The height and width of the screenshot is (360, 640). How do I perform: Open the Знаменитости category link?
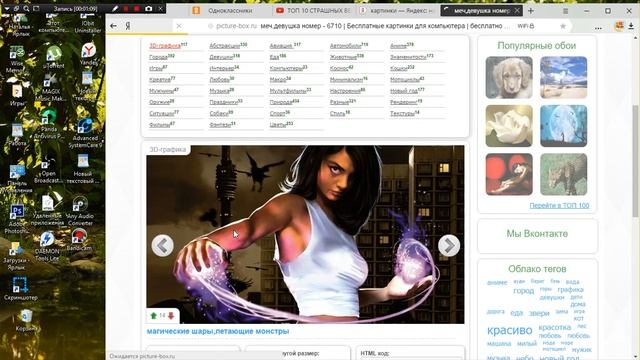click(408, 57)
